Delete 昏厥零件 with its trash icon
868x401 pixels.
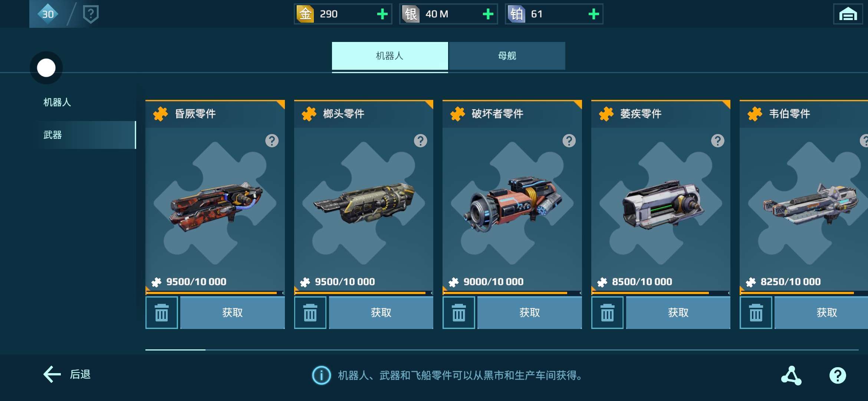[161, 313]
